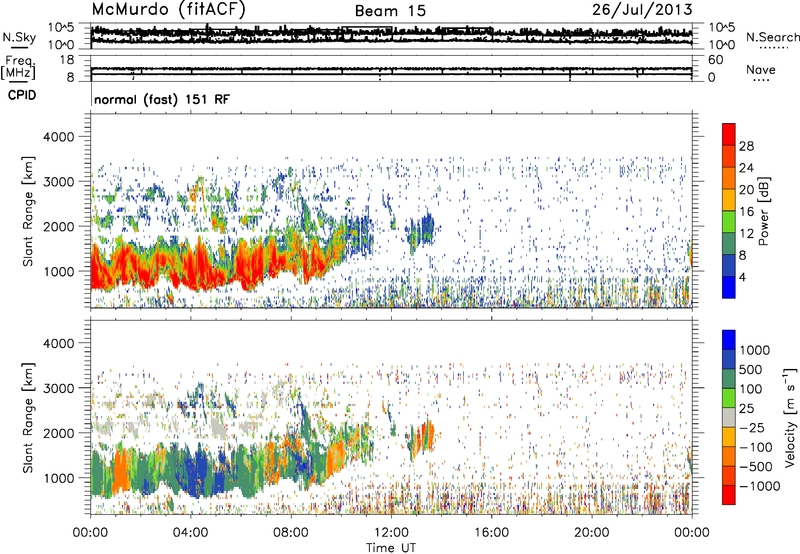
Task: Click the noise trace in the N.Sky panel
Action: coord(391,33)
